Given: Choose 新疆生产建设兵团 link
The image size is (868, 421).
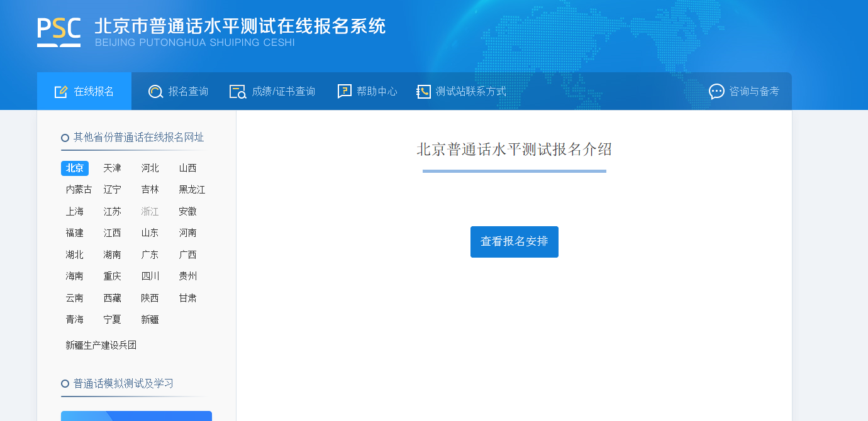Looking at the screenshot, I should (101, 346).
